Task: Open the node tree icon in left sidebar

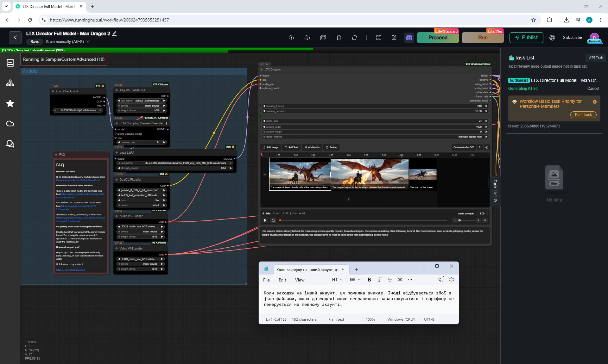Action: (x=10, y=83)
